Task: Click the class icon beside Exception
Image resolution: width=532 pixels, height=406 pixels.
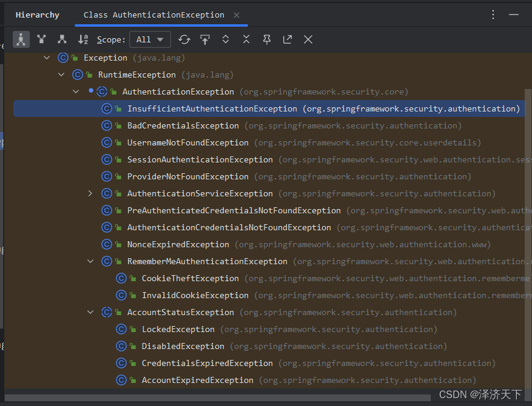Action: 62,58
